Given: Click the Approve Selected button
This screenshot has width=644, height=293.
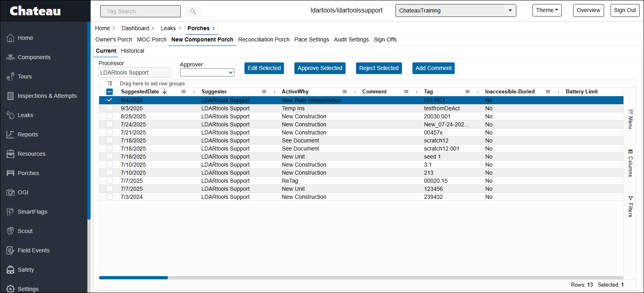Looking at the screenshot, I should [320, 68].
